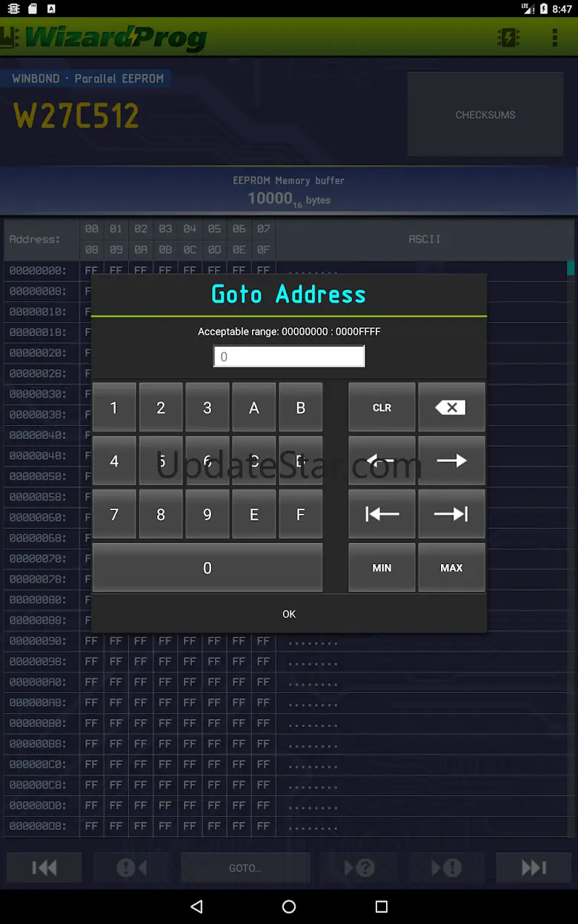Open the CHECKSUMS panel

tap(485, 115)
